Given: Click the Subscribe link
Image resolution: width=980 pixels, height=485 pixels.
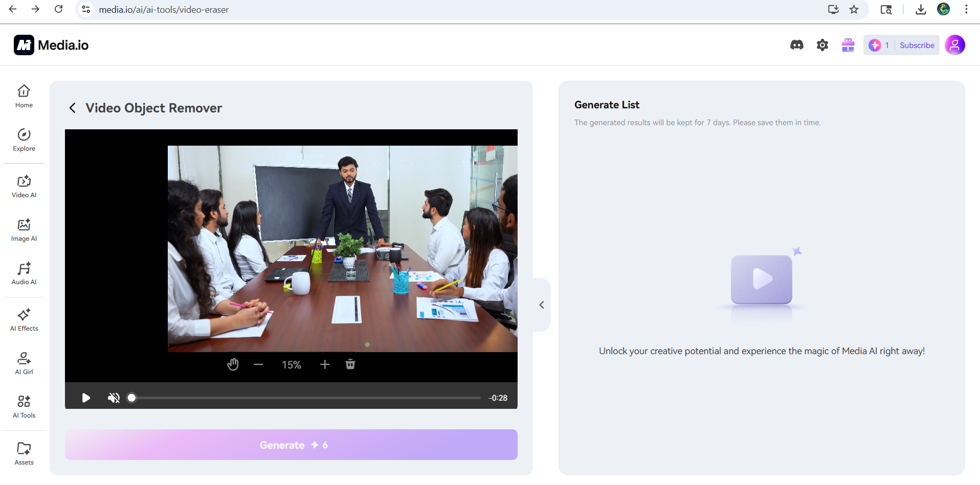Looking at the screenshot, I should tap(917, 45).
